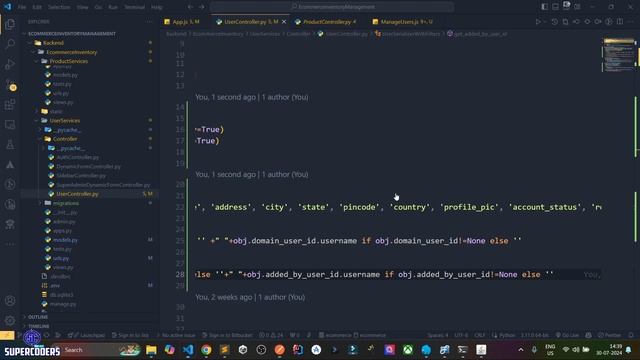Image resolution: width=640 pixels, height=360 pixels.
Task: Open the Help menu
Action: point(156,7)
